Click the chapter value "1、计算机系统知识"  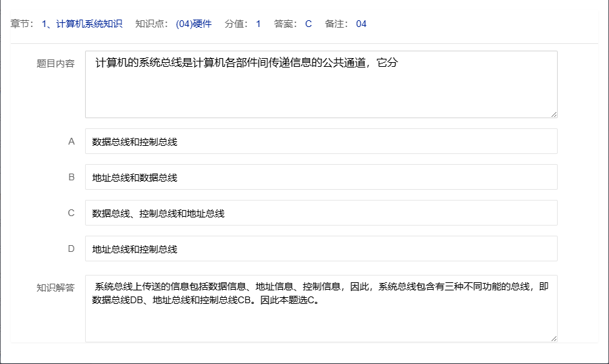pyautogui.click(x=82, y=24)
